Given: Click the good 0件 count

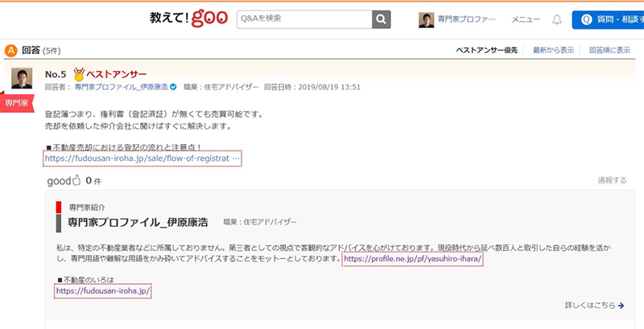Looking at the screenshot, I should pyautogui.click(x=93, y=181).
